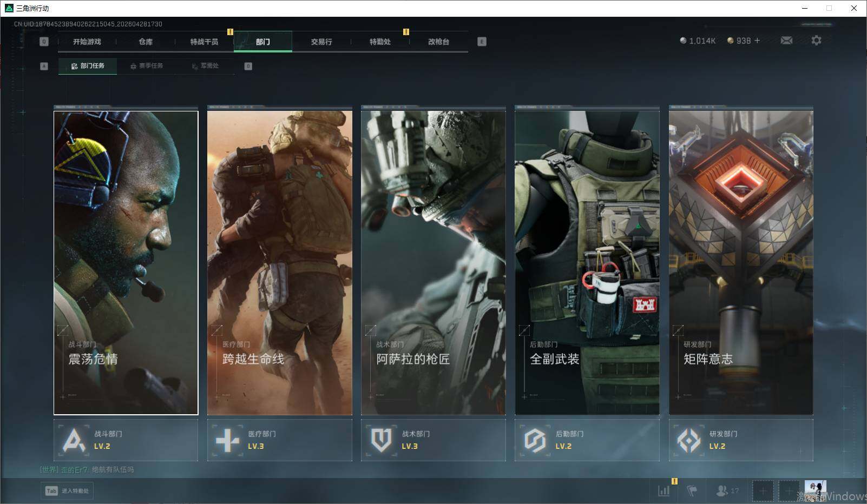Click the 战斗部门 LV.2 emblem icon
Viewport: 867px width, 504px height.
click(x=74, y=440)
